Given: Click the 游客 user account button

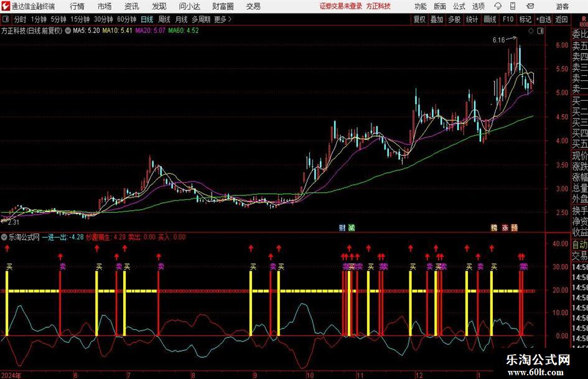Looking at the screenshot, I should point(562,6).
